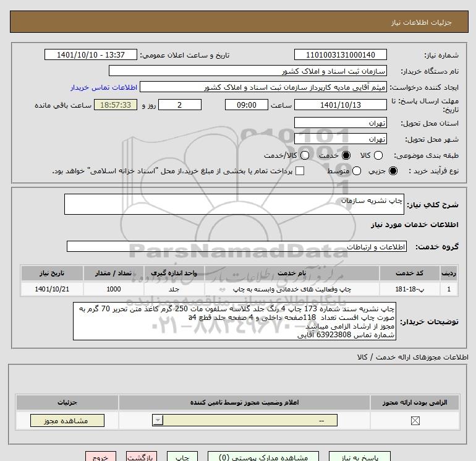Click the مشاهده مدارک پیوستی button

[x=263, y=457]
